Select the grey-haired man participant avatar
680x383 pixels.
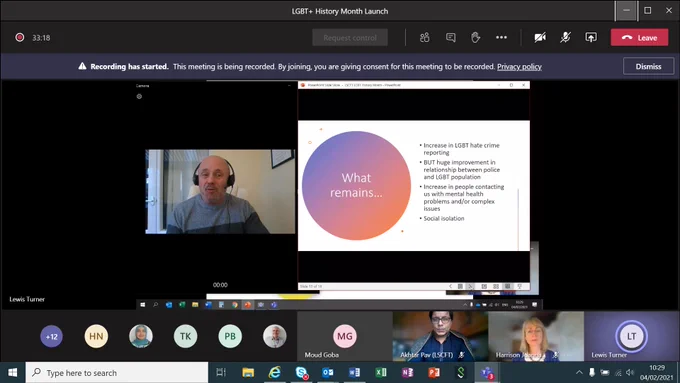coord(275,336)
